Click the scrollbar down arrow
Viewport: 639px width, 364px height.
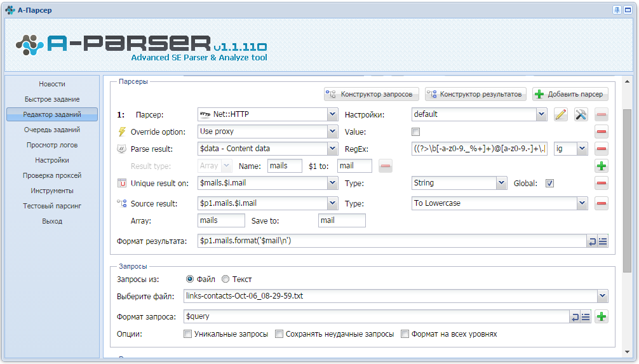pyautogui.click(x=627, y=352)
